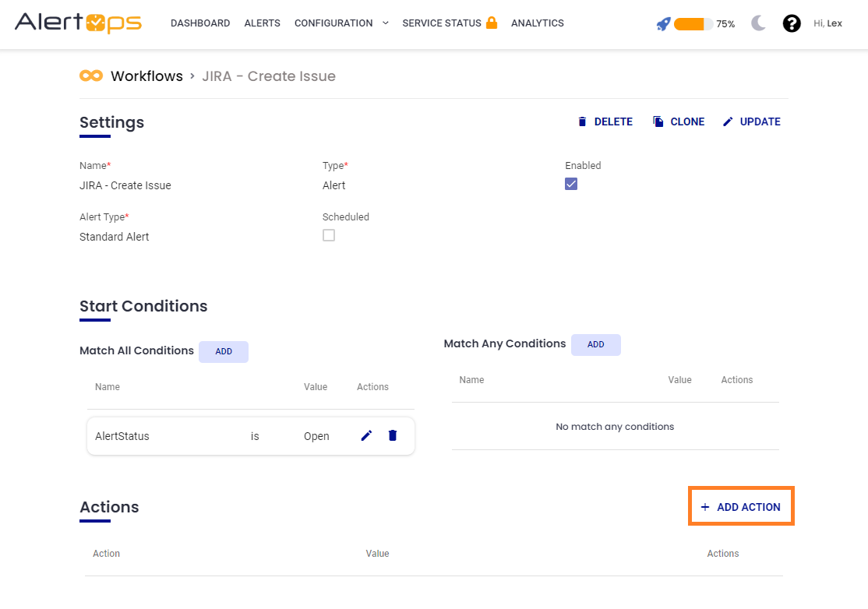Click the AlertOps logo
Image resolution: width=868 pixels, height=609 pixels.
pyautogui.click(x=78, y=23)
